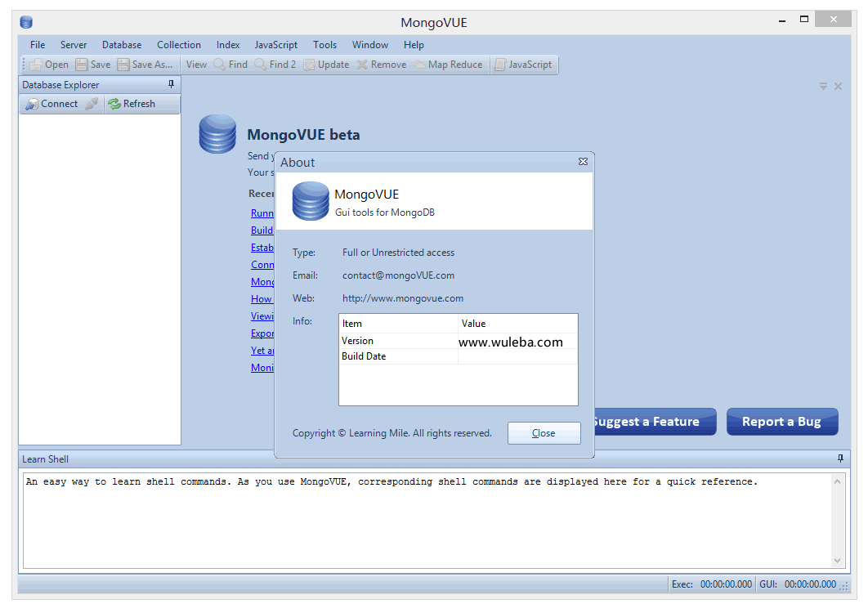Image resolution: width=868 pixels, height=613 pixels.
Task: Click the MongoVUE logo in the About dialog
Action: pyautogui.click(x=311, y=200)
